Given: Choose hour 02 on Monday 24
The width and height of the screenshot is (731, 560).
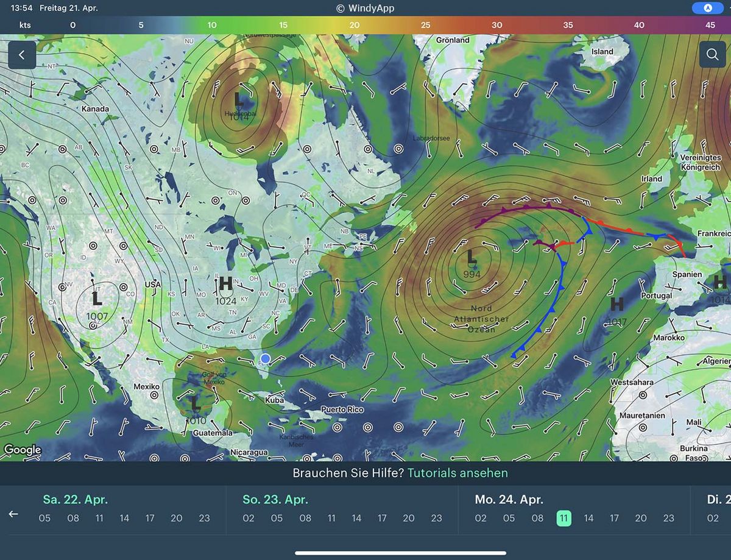Looking at the screenshot, I should (481, 518).
